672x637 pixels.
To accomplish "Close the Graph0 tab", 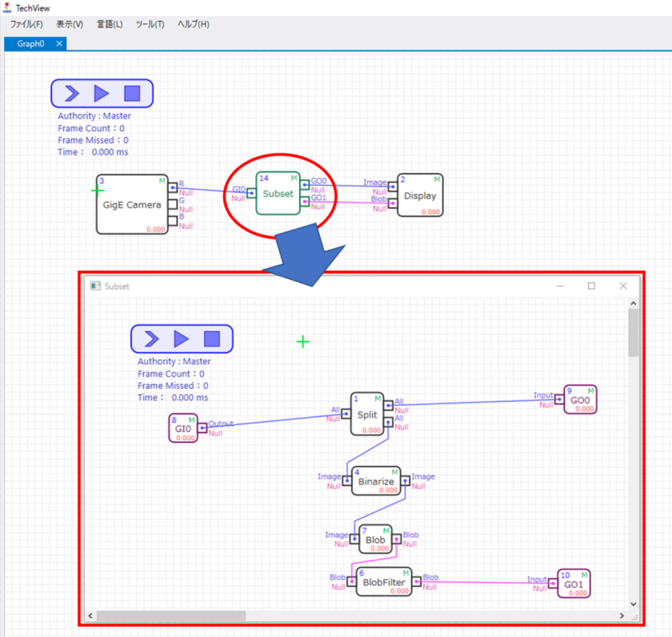I will click(59, 44).
